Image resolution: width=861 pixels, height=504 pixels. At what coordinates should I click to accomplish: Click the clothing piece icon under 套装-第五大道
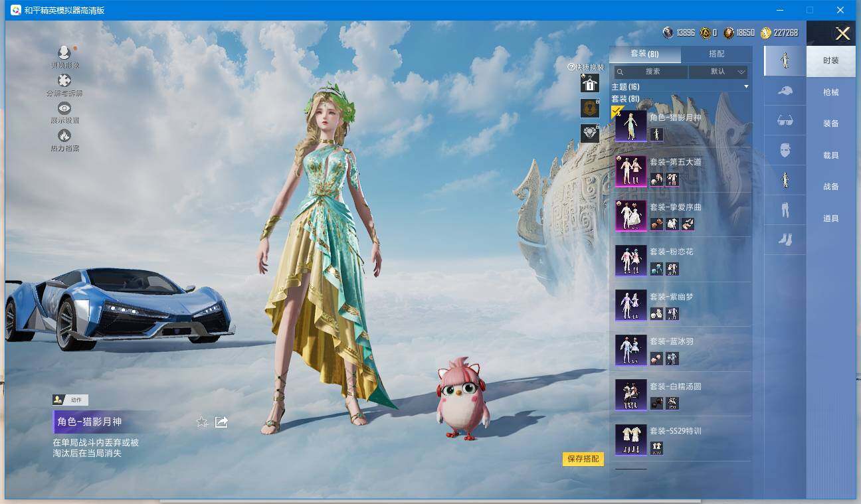(672, 179)
